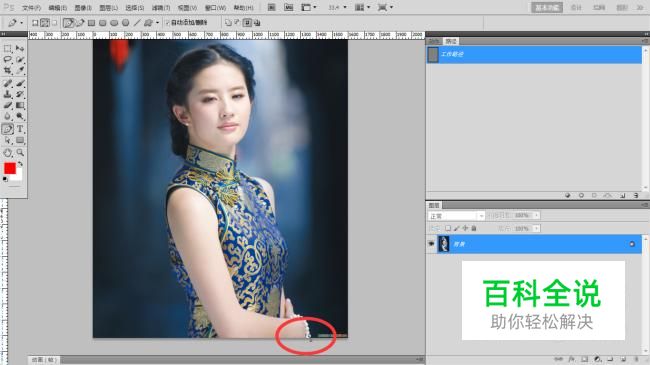Image resolution: width=650 pixels, height=365 pixels.
Task: Open the 图像(I) menu
Action: [x=83, y=8]
